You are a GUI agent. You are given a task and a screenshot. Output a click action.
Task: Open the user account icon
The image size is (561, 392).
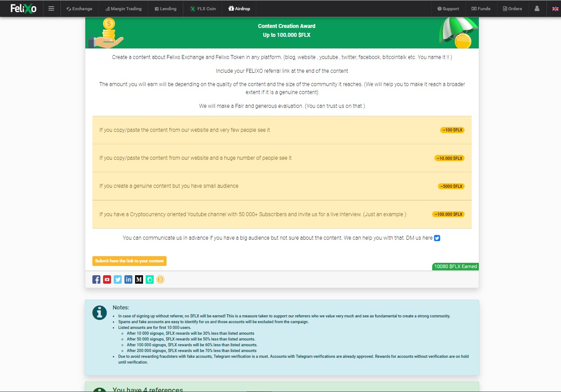[x=537, y=8]
